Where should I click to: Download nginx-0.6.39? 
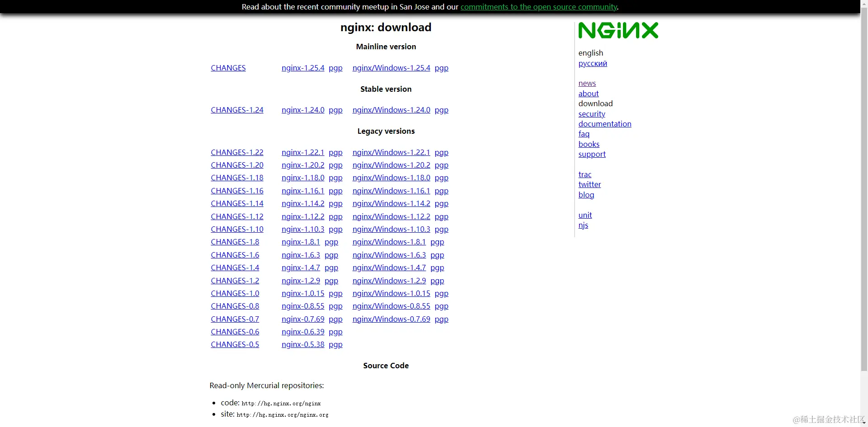tap(303, 332)
